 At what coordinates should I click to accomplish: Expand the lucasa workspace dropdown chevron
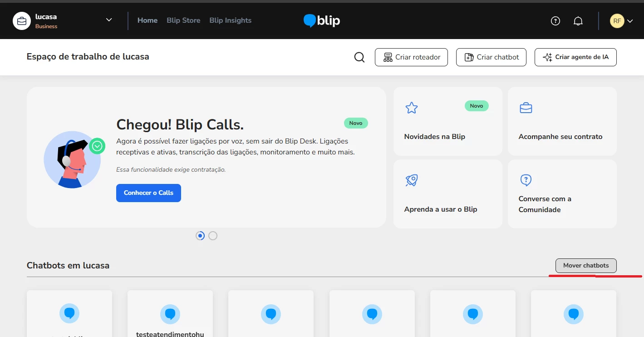click(109, 20)
